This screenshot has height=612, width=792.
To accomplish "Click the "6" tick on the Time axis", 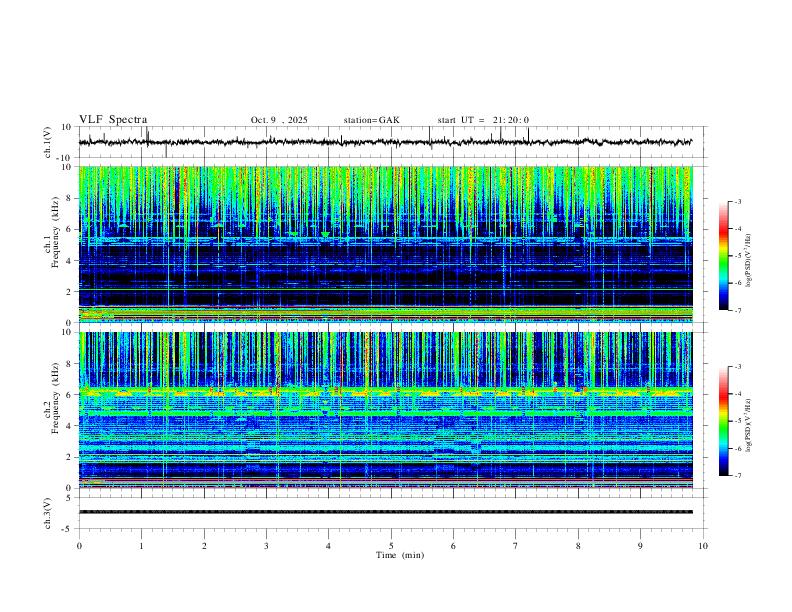I will pyautogui.click(x=453, y=546).
